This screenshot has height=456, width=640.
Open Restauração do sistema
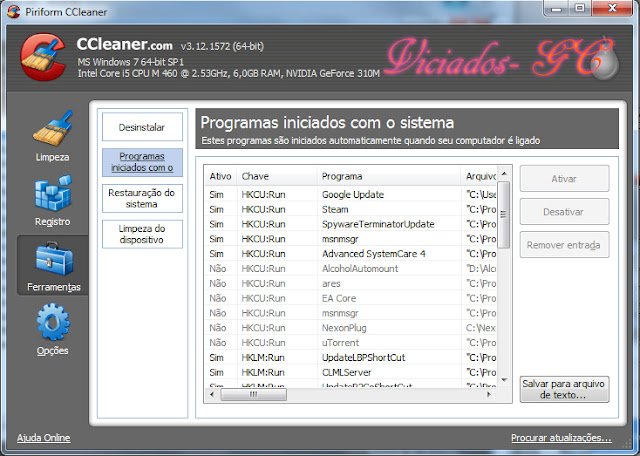142,198
